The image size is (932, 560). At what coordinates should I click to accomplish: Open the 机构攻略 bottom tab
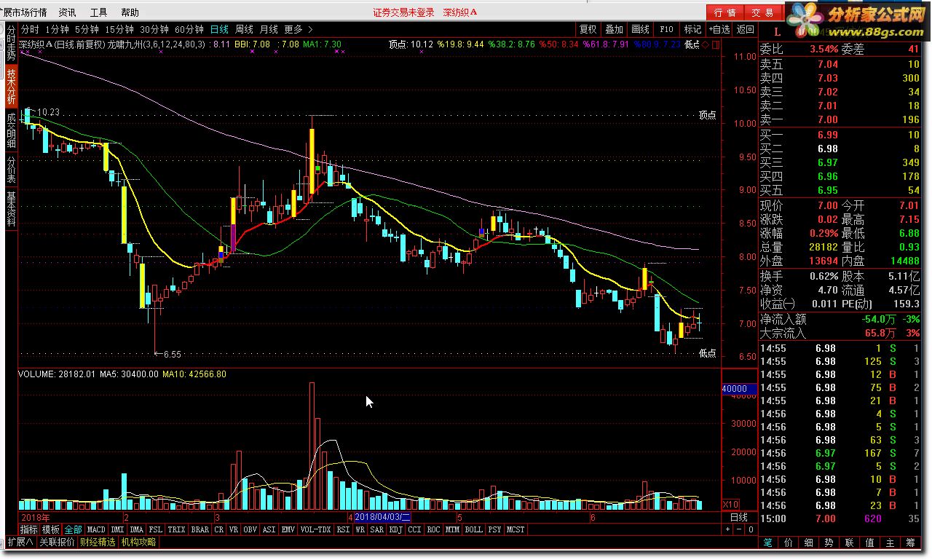[x=138, y=542]
